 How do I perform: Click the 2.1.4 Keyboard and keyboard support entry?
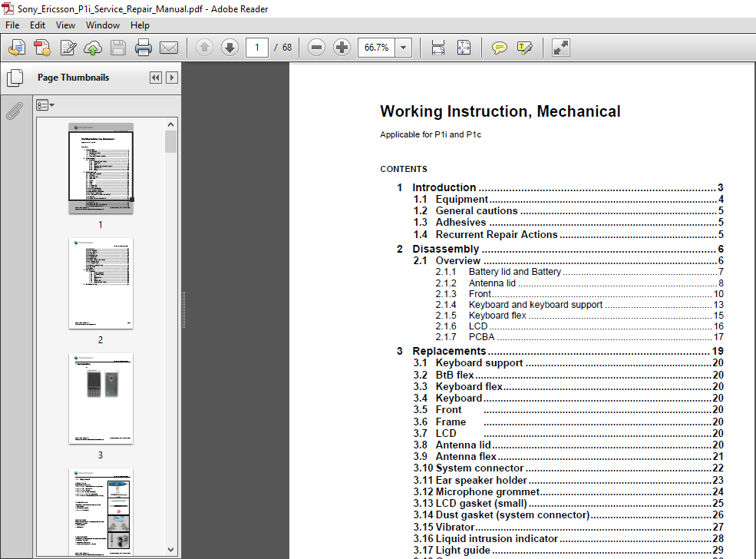tap(579, 305)
